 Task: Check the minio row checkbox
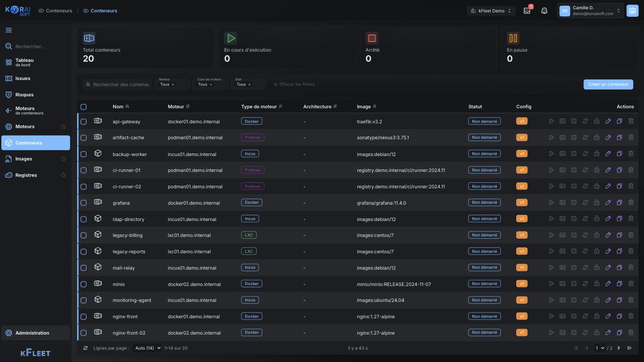pos(84,284)
